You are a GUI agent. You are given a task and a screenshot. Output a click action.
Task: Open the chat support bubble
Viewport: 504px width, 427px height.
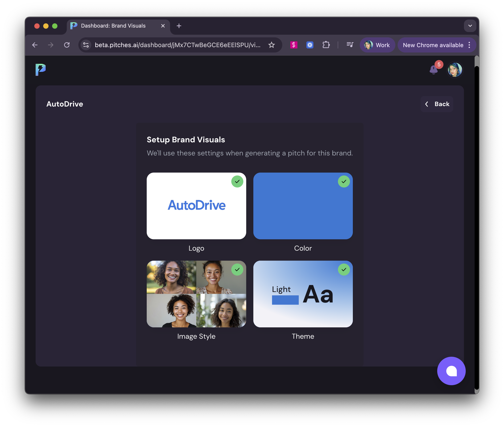click(451, 371)
